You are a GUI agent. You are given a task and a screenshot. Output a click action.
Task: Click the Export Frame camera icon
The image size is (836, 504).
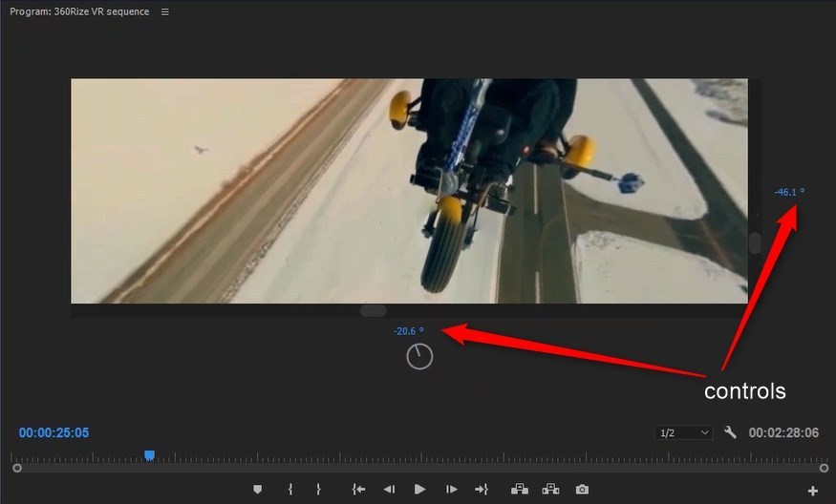coord(582,489)
